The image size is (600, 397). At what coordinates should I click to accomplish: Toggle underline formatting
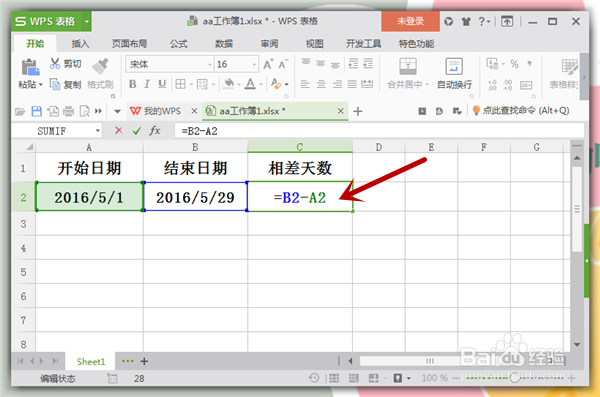pyautogui.click(x=162, y=84)
